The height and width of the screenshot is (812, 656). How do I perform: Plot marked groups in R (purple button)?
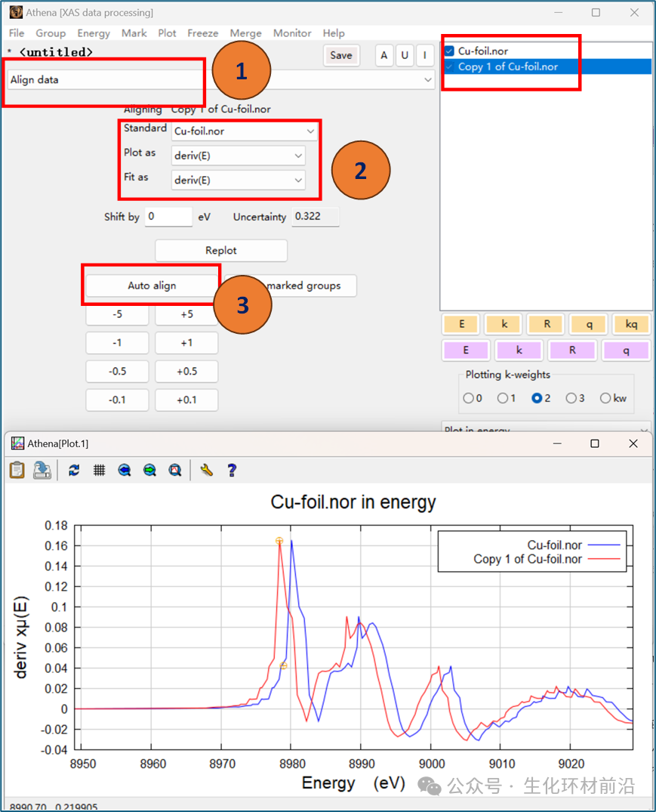point(572,350)
